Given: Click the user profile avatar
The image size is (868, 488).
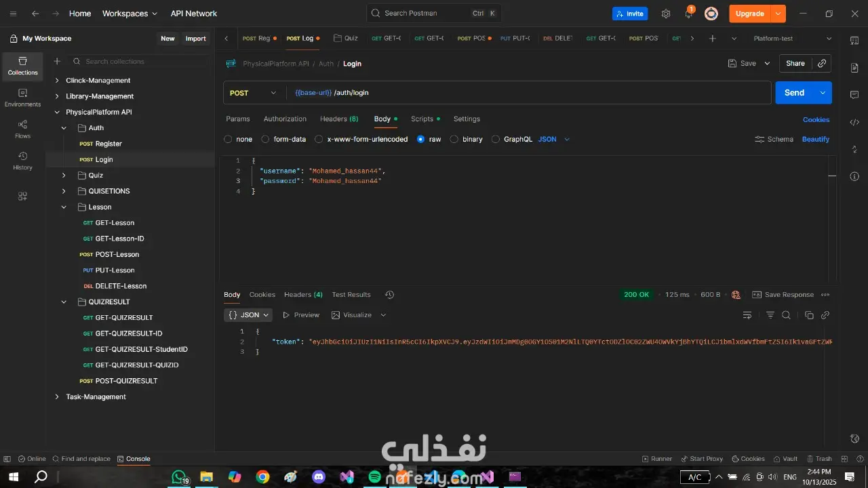Looking at the screenshot, I should pos(711,14).
